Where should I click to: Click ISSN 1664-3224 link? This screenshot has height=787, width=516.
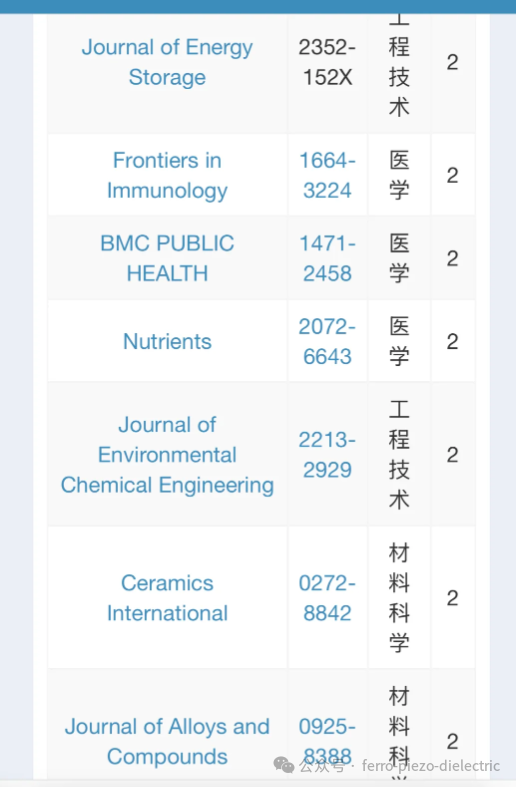coord(327,175)
